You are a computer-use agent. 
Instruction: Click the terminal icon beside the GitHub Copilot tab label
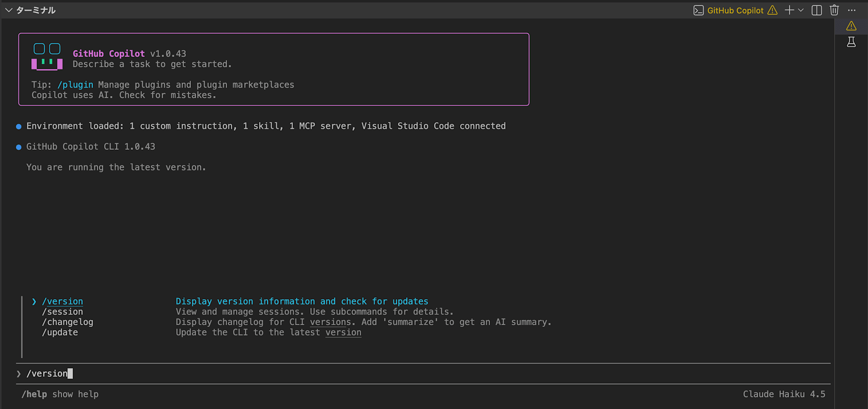(x=698, y=10)
